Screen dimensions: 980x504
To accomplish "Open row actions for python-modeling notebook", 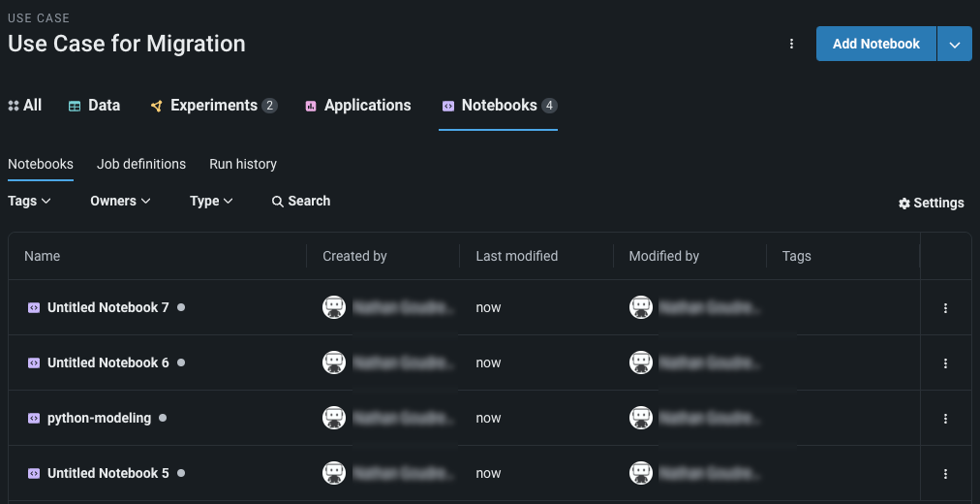I will coord(945,419).
